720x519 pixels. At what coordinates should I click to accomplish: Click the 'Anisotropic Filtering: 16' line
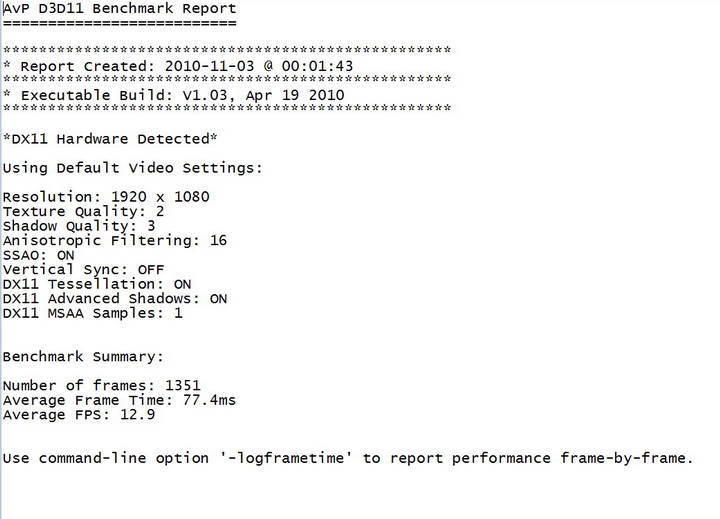click(x=115, y=241)
